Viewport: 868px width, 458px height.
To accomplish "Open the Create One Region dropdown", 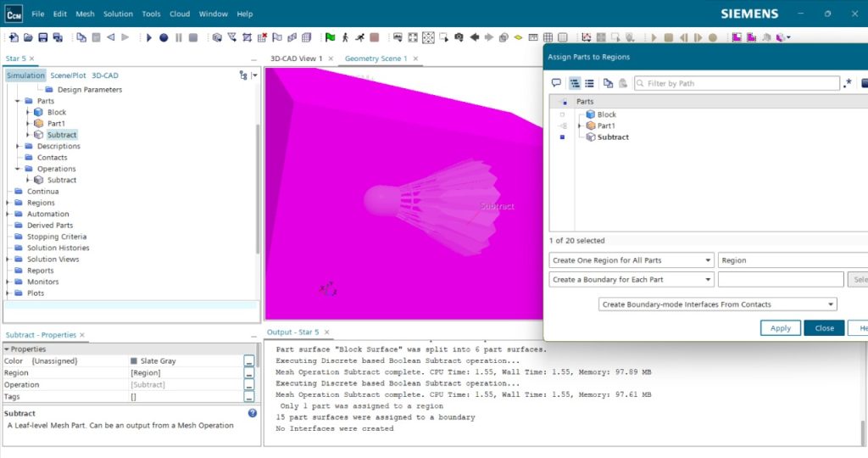I will pos(632,260).
